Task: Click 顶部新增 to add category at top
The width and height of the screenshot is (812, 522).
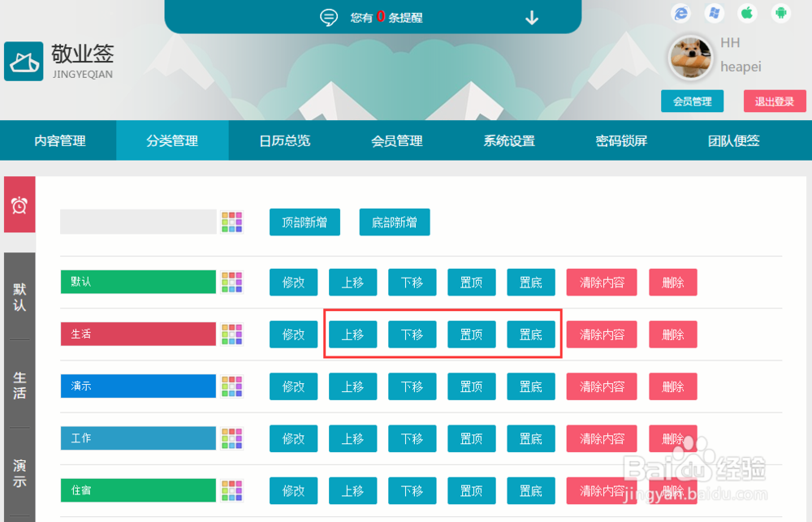Action: [304, 222]
